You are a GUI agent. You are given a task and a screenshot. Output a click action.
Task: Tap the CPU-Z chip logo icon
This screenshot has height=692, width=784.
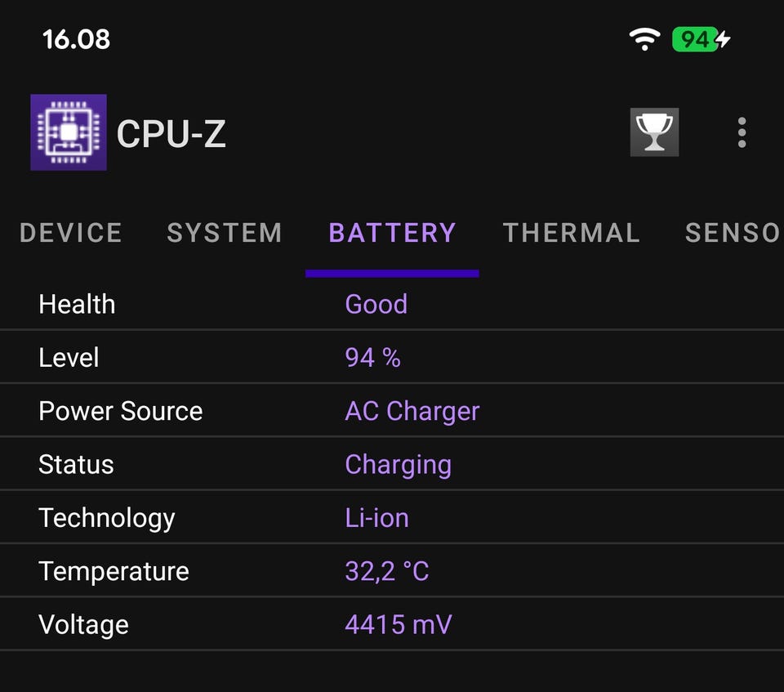pyautogui.click(x=69, y=132)
